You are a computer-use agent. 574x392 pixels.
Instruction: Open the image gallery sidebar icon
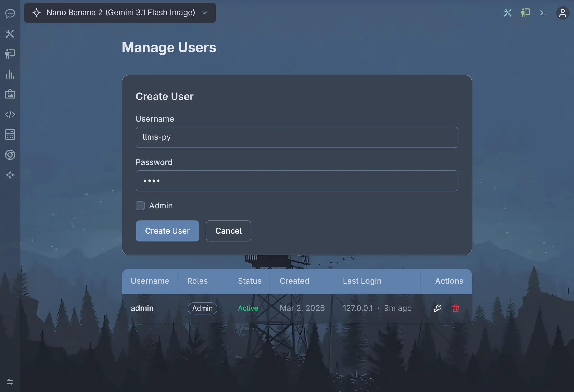(x=10, y=94)
